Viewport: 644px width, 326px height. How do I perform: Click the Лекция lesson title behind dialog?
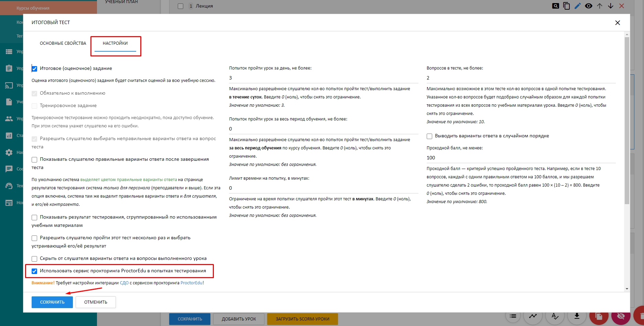(x=204, y=6)
